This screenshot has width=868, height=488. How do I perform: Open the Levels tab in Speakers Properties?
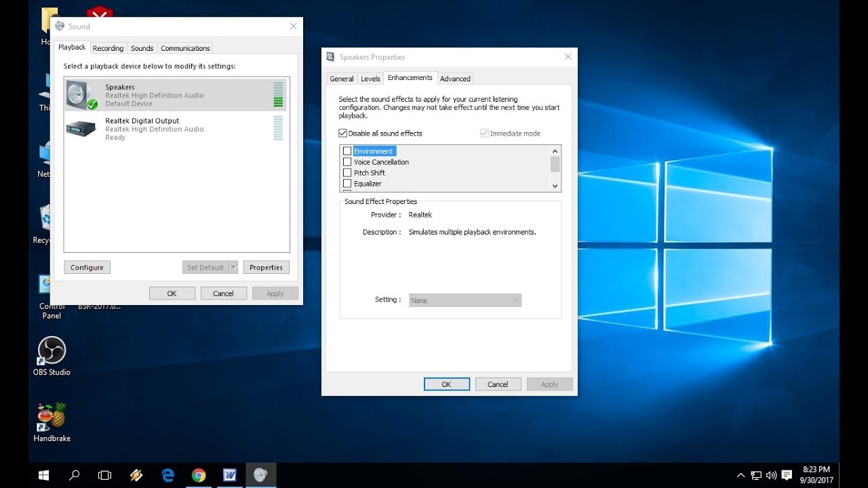click(370, 79)
